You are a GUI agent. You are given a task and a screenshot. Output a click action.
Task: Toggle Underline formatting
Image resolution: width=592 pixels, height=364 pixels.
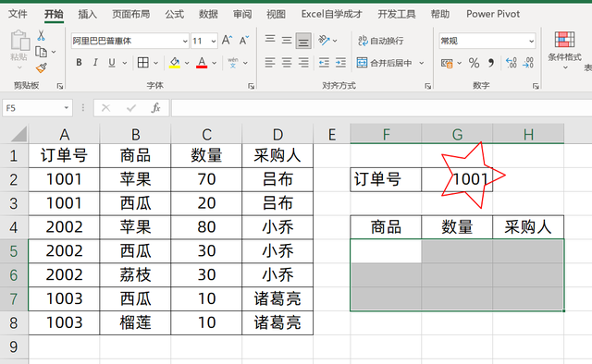point(112,62)
